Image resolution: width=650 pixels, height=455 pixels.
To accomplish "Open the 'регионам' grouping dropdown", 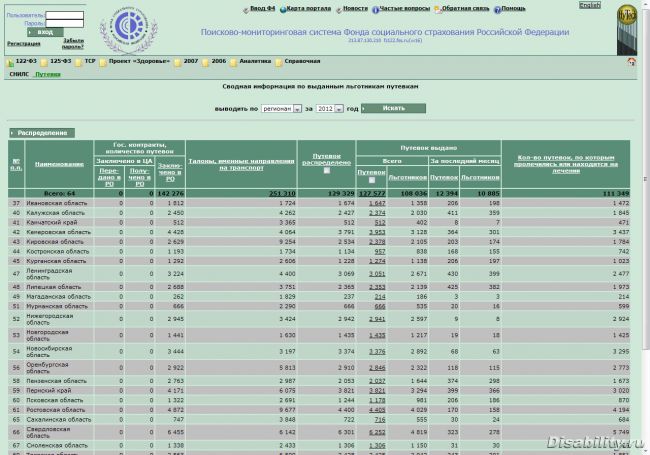I will point(281,109).
